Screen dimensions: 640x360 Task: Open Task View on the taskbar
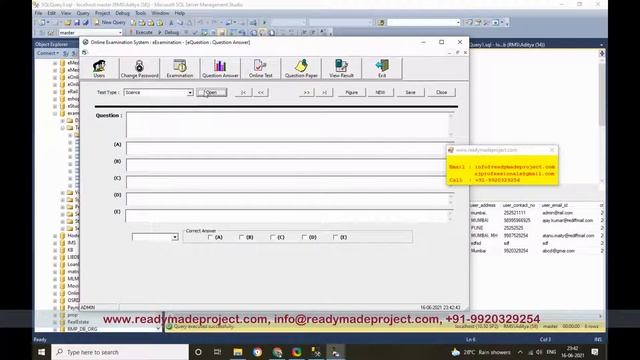click(x=218, y=352)
